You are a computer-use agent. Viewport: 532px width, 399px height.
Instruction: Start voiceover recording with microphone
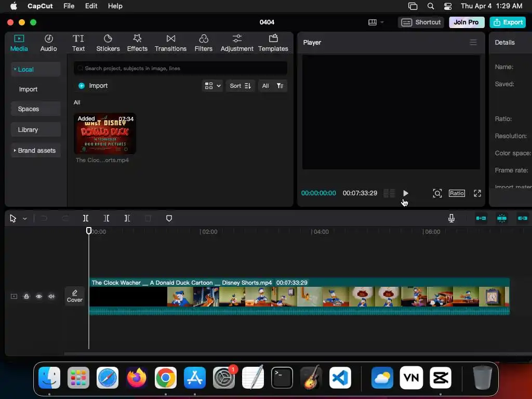(451, 218)
